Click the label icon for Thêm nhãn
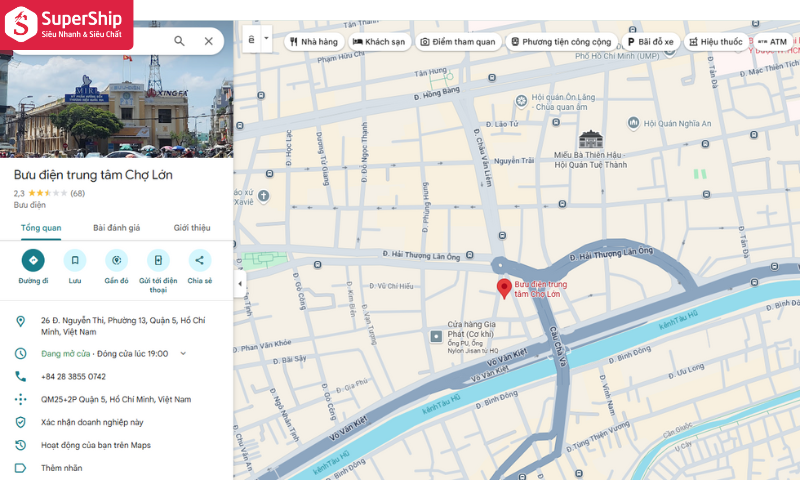This screenshot has width=800, height=500. [20, 468]
